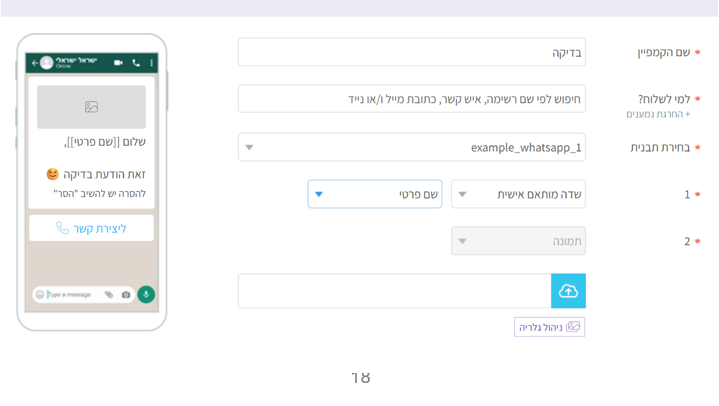The image size is (719, 406).
Task: Open the תמונה type dropdown
Action: pos(518,241)
